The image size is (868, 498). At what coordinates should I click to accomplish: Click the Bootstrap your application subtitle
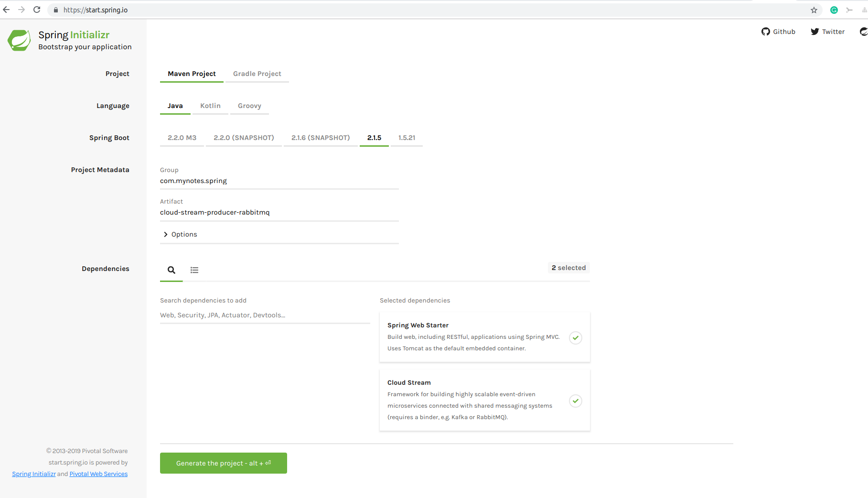point(85,47)
